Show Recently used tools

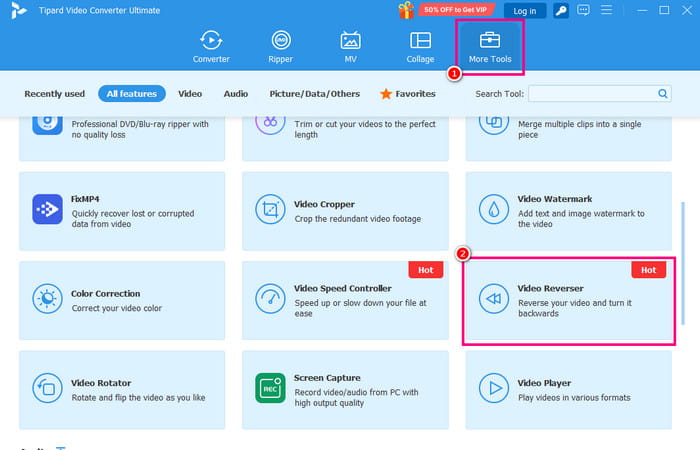click(54, 94)
